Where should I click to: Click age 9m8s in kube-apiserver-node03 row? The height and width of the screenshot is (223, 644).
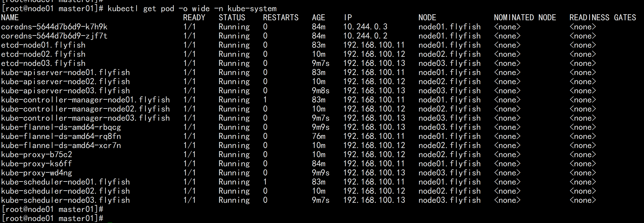tap(321, 90)
